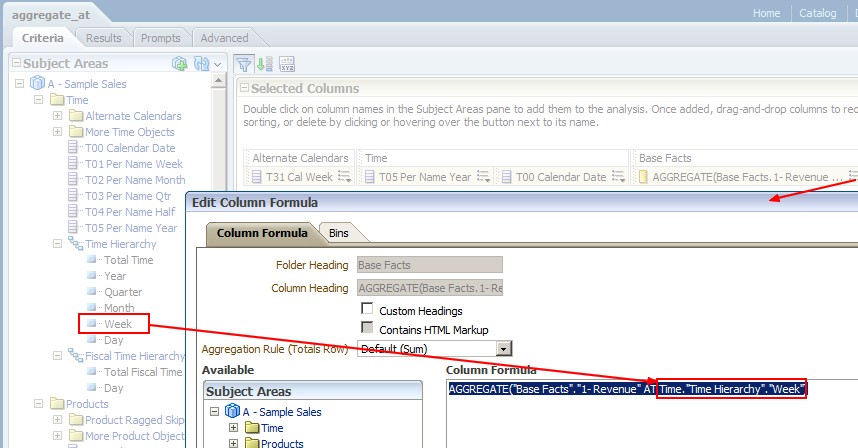Select Total Fiscal Time level
Image resolution: width=858 pixels, height=448 pixels.
click(x=143, y=371)
